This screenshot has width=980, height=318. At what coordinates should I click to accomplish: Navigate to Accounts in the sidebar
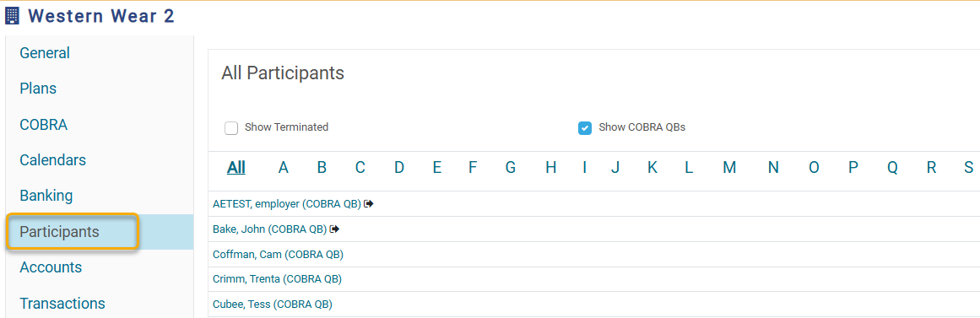click(51, 267)
